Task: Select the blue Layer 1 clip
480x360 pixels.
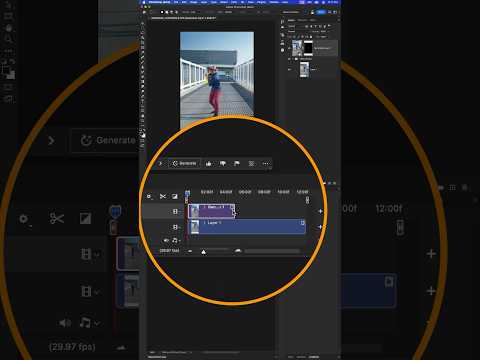Action: pos(247,227)
